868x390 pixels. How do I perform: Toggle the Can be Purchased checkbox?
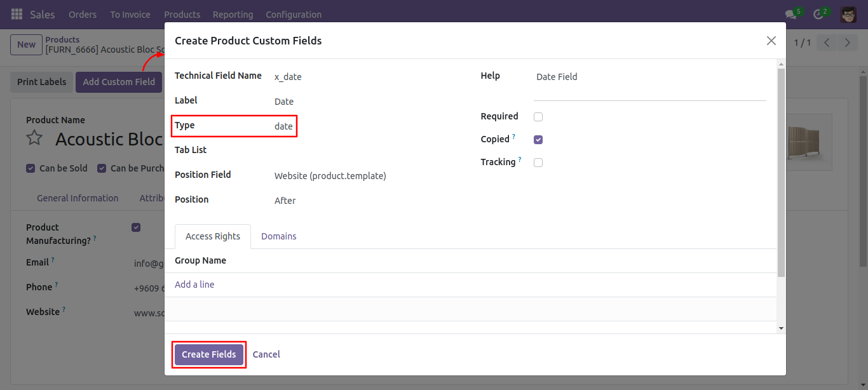click(x=102, y=168)
